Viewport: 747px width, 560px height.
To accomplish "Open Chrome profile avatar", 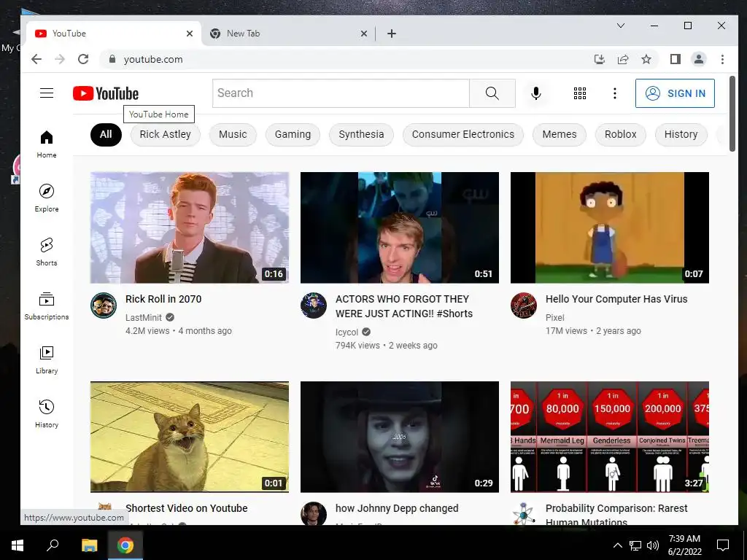I will [x=699, y=59].
